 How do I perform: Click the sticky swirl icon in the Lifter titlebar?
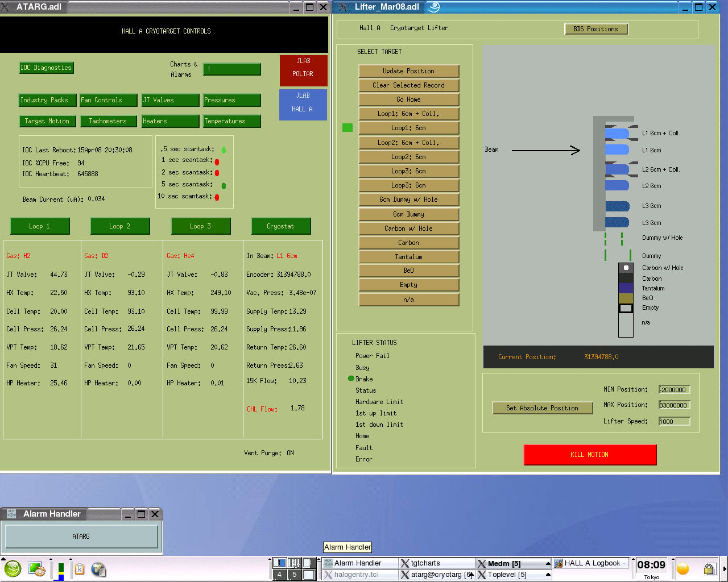coord(434,7)
